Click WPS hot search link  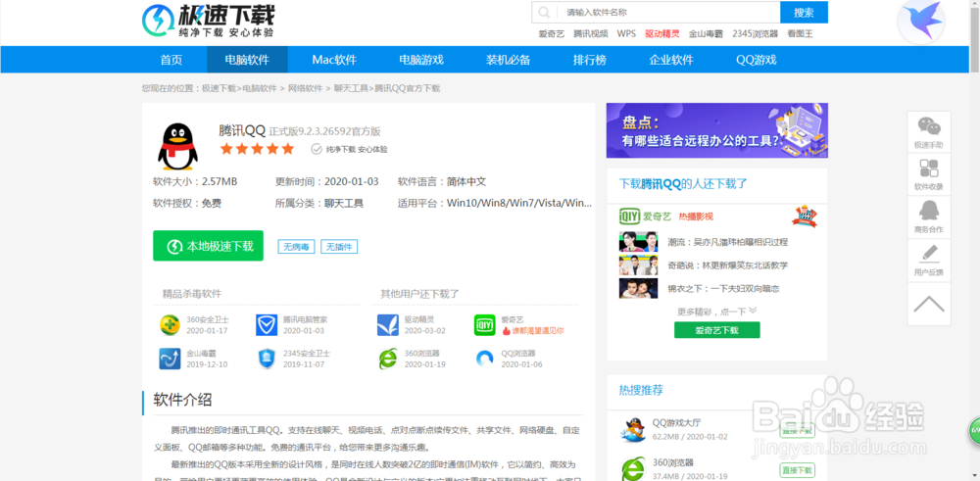coord(626,33)
